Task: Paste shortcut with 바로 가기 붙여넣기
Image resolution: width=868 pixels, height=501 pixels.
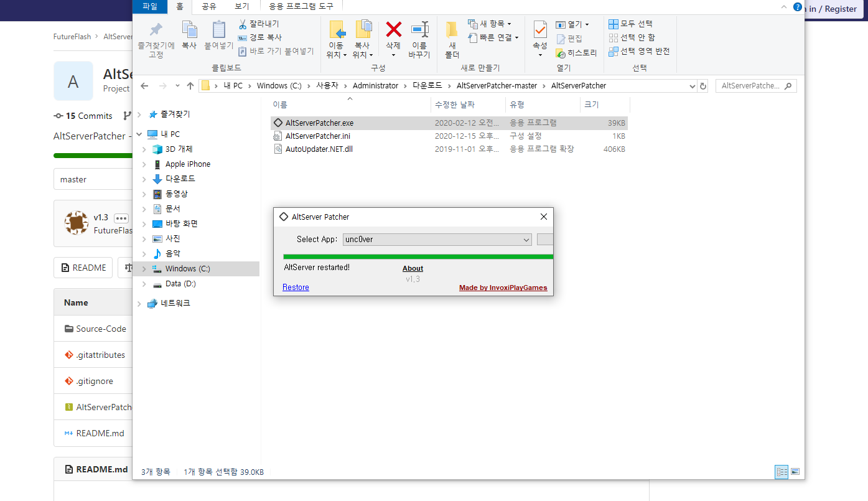Action: pos(276,51)
